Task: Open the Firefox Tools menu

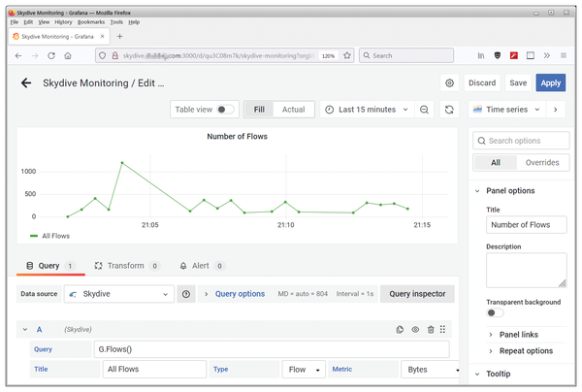Action: click(116, 22)
